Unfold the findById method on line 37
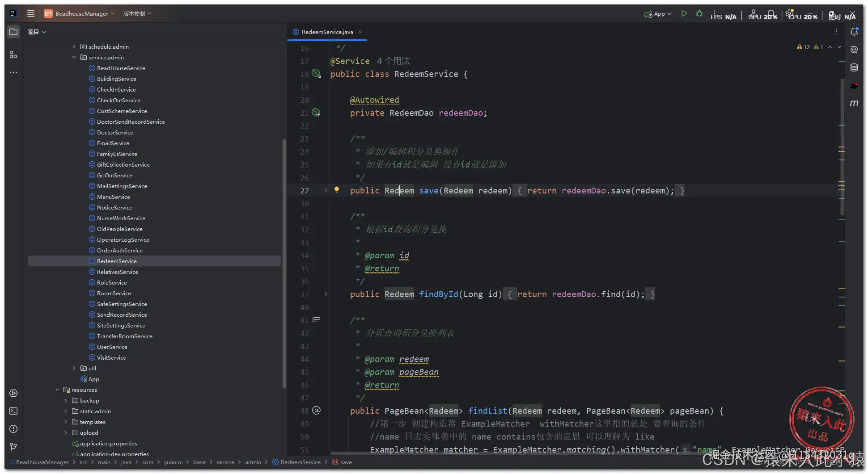The height and width of the screenshot is (474, 868). click(326, 294)
